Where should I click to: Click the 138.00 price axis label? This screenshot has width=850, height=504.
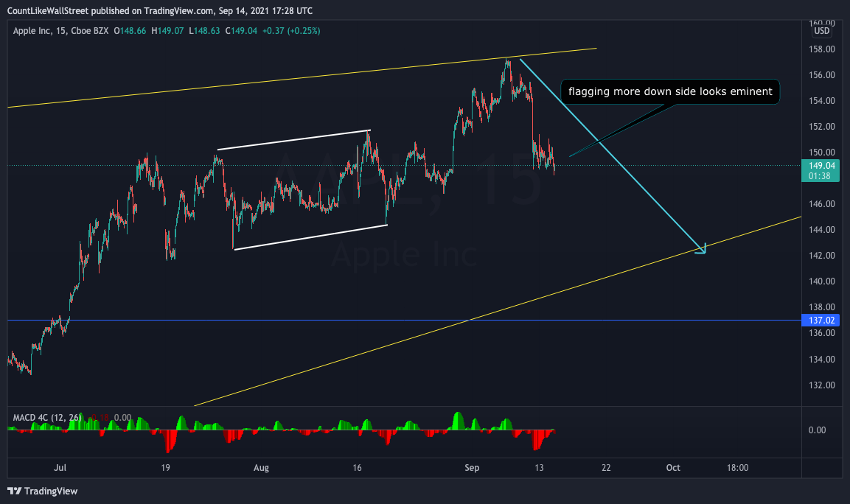click(822, 307)
